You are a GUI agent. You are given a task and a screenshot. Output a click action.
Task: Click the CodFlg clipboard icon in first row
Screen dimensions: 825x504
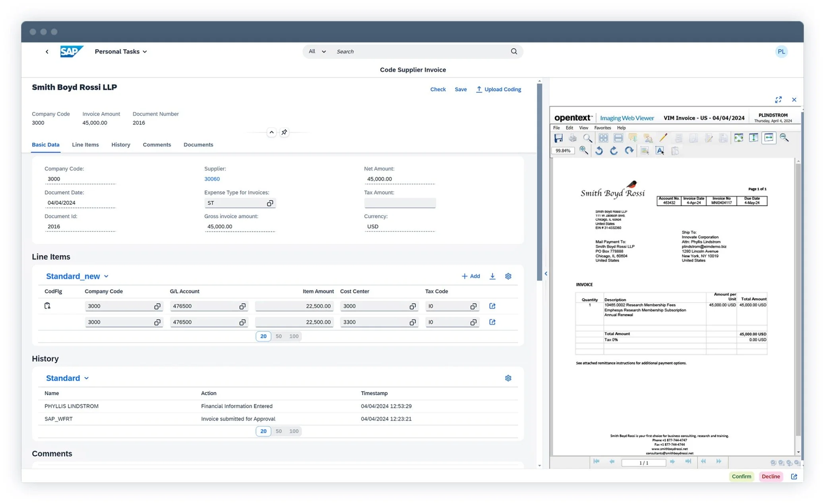tap(47, 306)
